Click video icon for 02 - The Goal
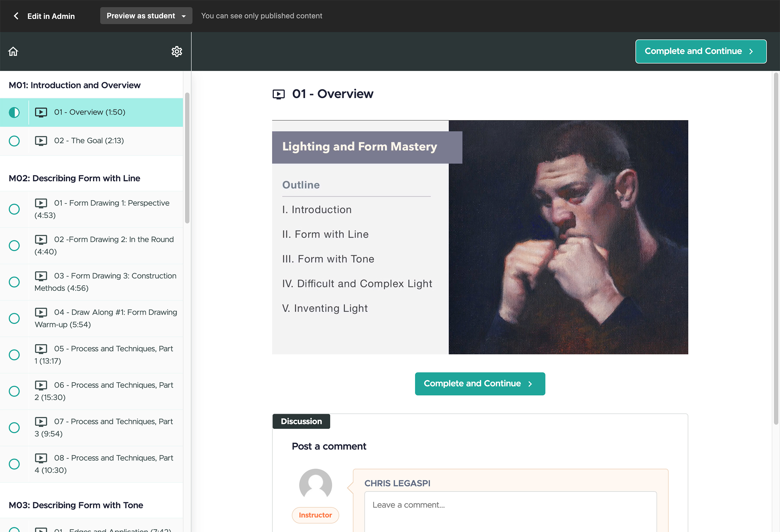Screen dimensions: 780x532 41,141
